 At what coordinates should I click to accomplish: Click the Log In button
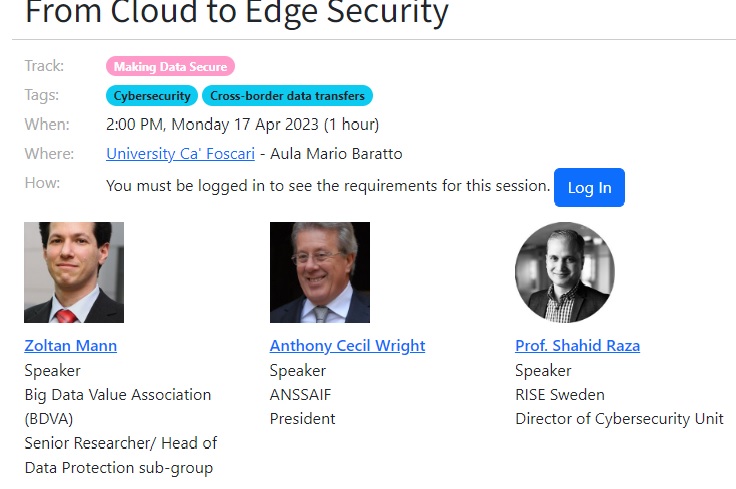pos(589,187)
